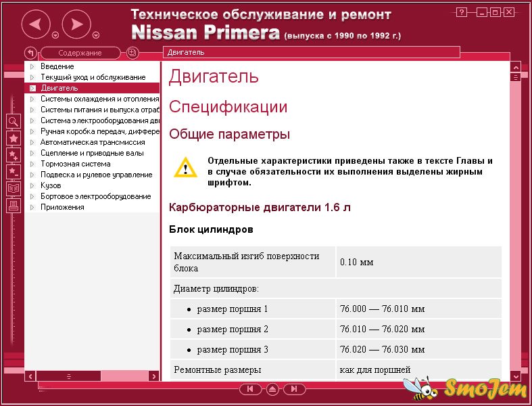The width and height of the screenshot is (532, 406).
Task: Open Бортовое электрооборудование chapter
Action: [x=96, y=196]
